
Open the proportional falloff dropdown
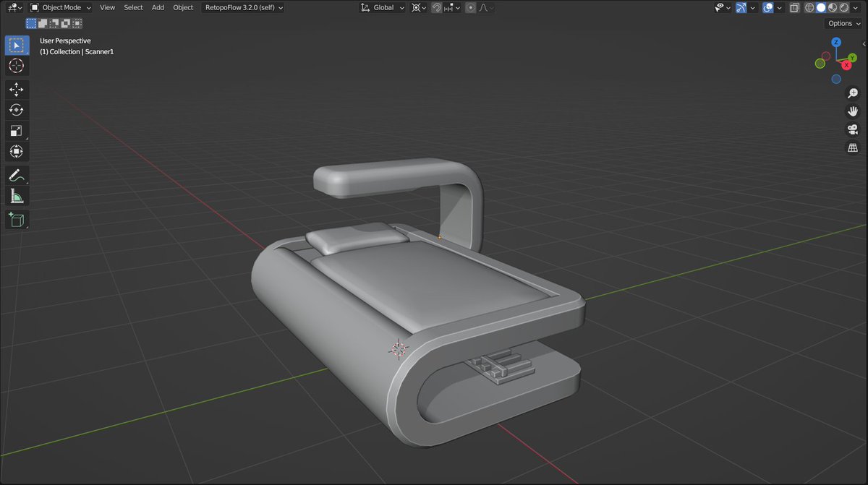click(487, 7)
